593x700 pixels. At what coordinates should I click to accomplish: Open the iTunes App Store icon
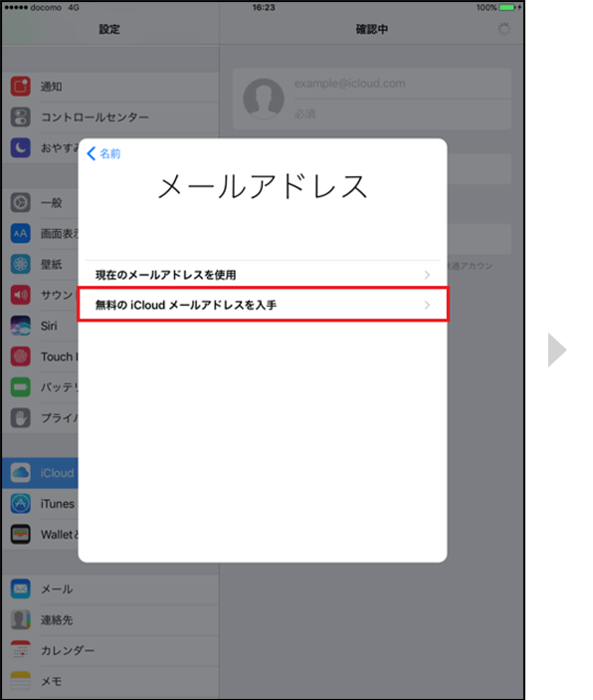[x=21, y=504]
